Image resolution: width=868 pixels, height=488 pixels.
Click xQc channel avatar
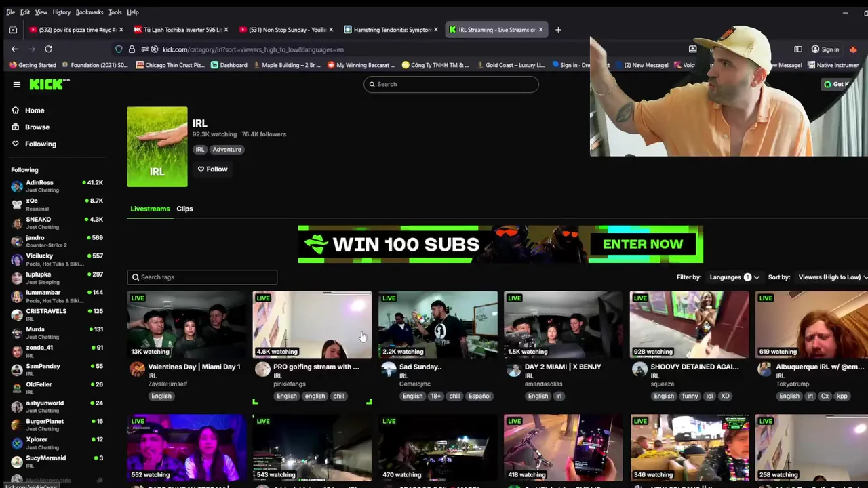[x=17, y=205]
